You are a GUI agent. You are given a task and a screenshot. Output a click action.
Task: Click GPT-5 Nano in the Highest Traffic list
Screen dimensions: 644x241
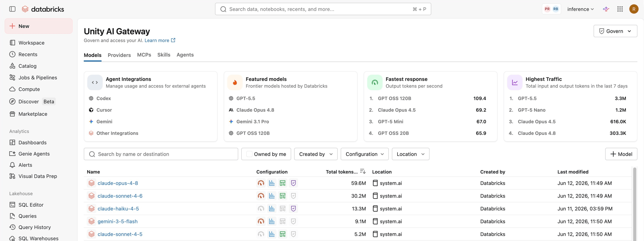(x=531, y=110)
